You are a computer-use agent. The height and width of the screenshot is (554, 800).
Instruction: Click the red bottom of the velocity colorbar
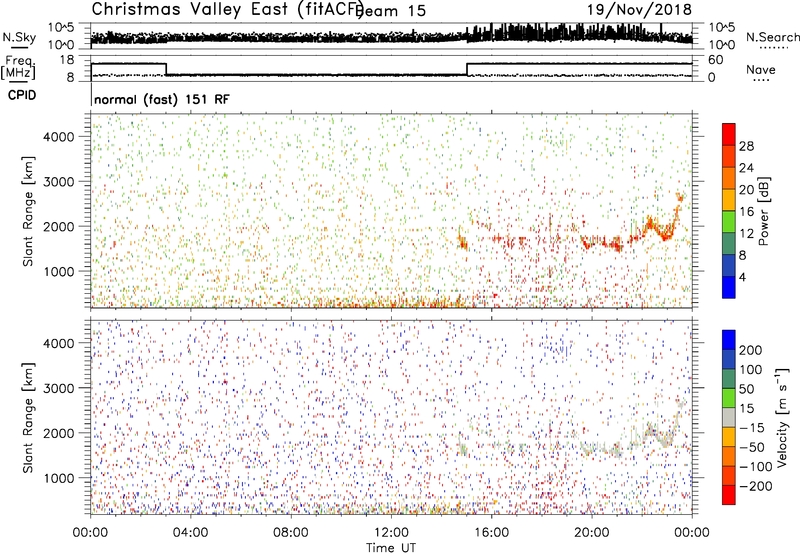click(x=729, y=495)
